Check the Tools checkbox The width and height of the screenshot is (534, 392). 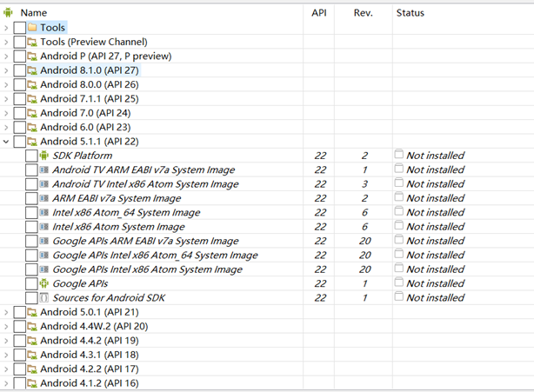click(20, 28)
